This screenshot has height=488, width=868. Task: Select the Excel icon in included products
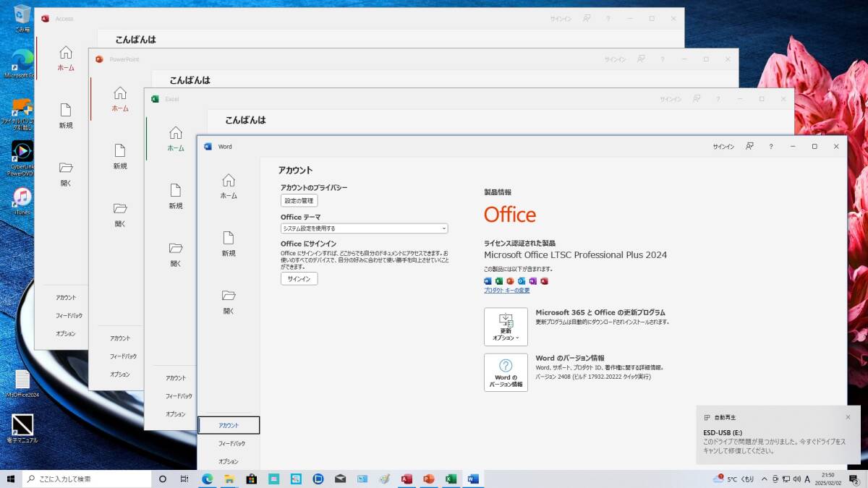point(499,281)
